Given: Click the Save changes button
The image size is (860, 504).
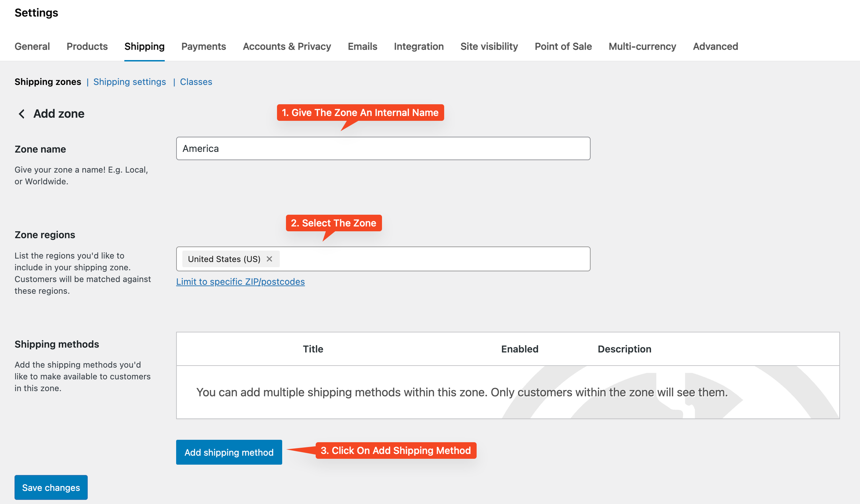Looking at the screenshot, I should 51,487.
